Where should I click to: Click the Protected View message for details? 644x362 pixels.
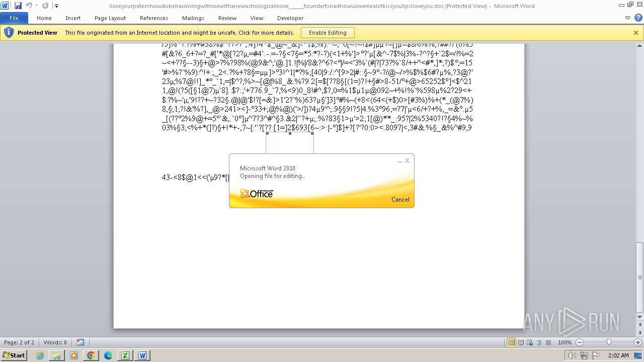click(x=180, y=33)
